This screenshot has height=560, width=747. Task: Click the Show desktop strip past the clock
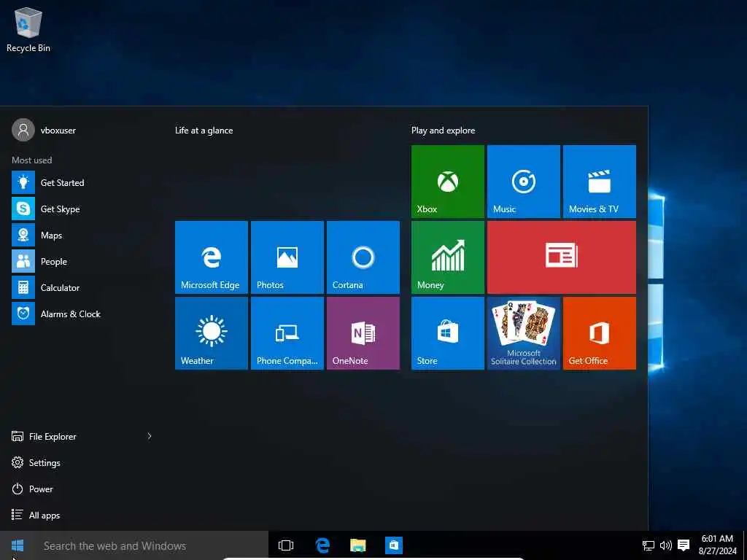745,545
